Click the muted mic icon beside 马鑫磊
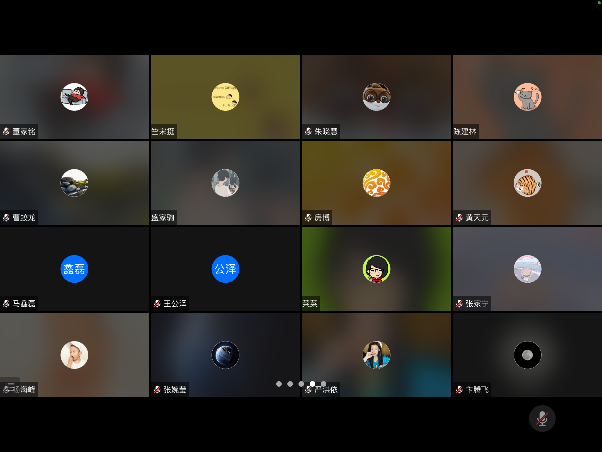The width and height of the screenshot is (602, 452). point(6,303)
